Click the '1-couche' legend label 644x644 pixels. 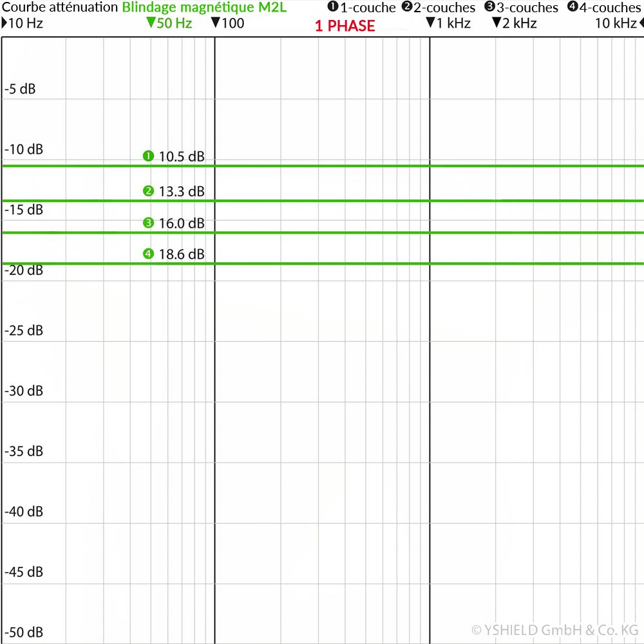coord(368,8)
